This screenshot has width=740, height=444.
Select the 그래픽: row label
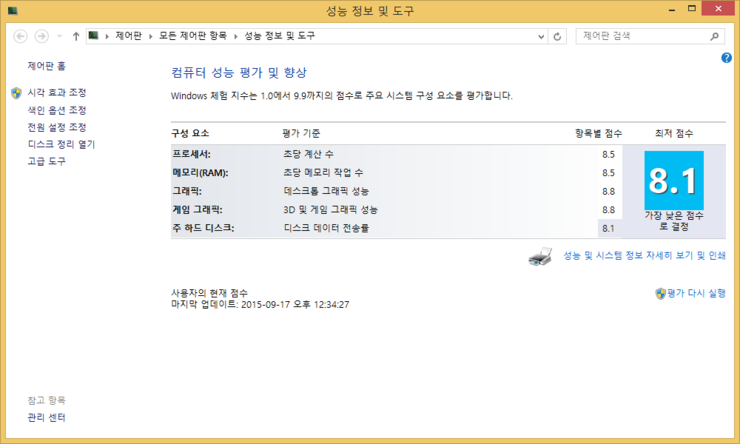(x=186, y=191)
